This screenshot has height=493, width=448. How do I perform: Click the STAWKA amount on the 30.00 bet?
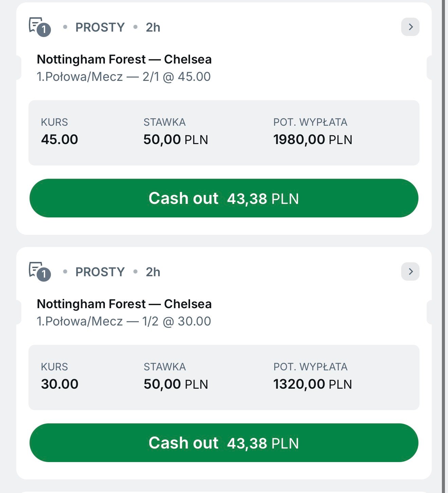[175, 384]
